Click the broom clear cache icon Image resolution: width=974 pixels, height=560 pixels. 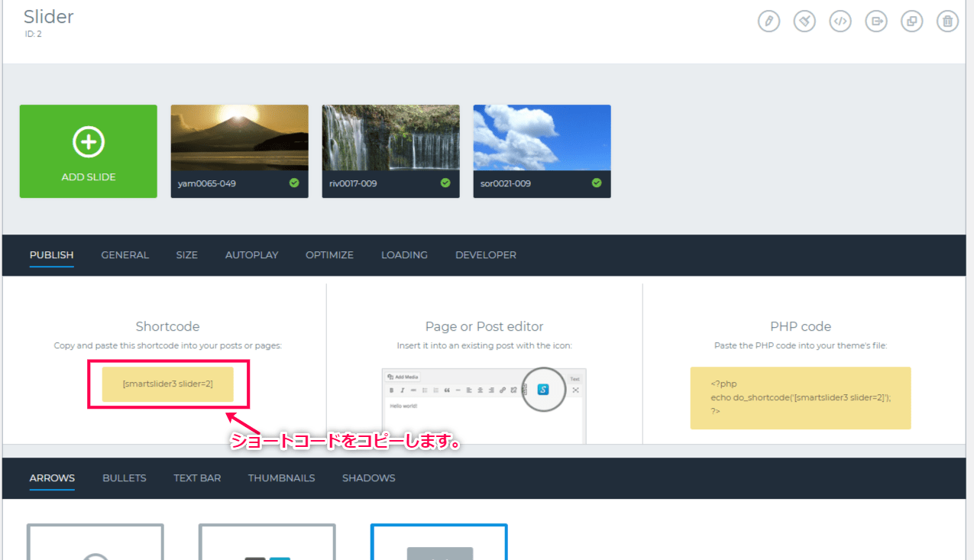coord(804,21)
